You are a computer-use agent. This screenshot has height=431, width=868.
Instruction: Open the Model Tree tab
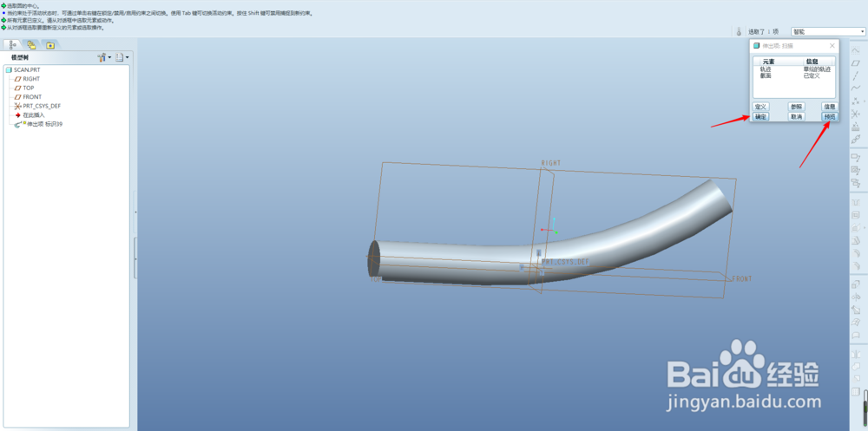click(11, 44)
